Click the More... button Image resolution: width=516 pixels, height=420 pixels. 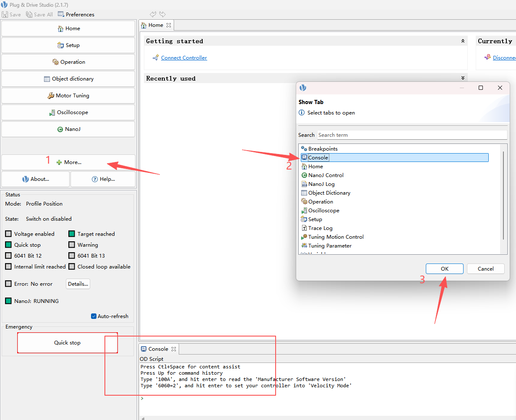(68, 162)
